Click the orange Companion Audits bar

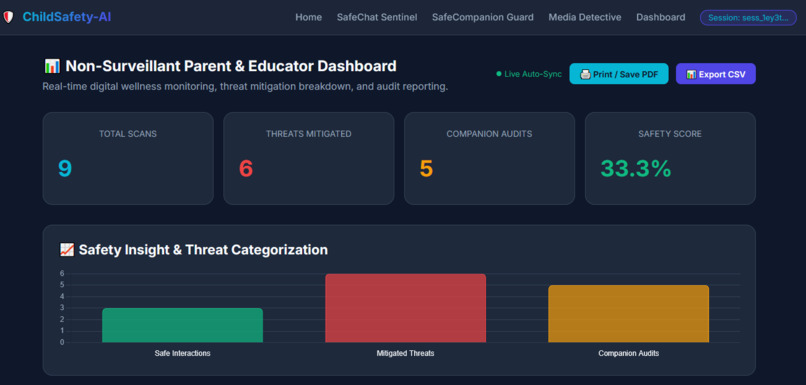point(629,314)
